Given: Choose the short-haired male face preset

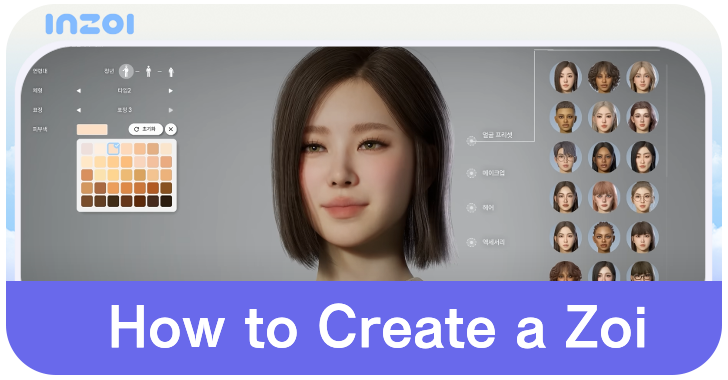Looking at the screenshot, I should tap(566, 117).
